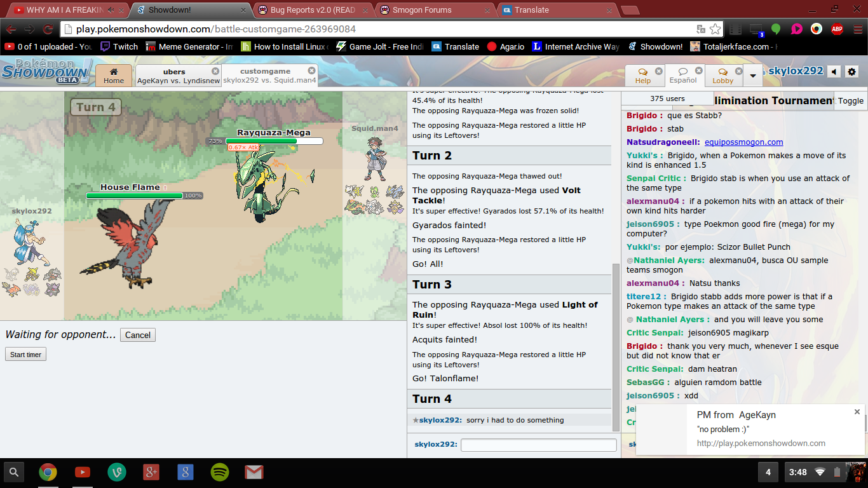Dismiss the PM from AgeKayn notification
The image size is (868, 488).
point(857,412)
